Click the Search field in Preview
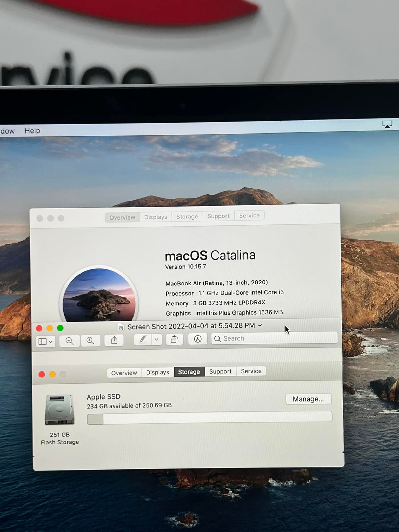The image size is (399, 532). click(274, 338)
